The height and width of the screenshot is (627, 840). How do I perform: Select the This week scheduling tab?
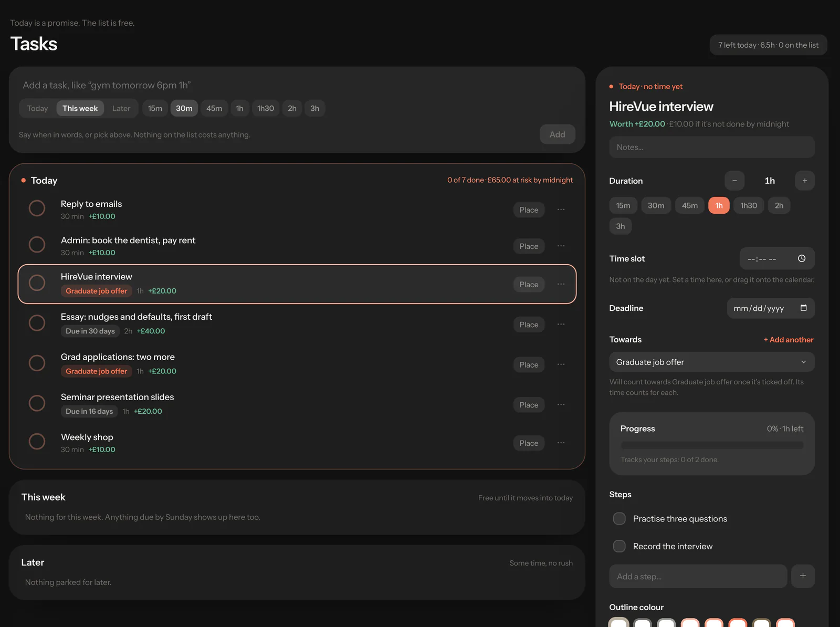coord(80,108)
